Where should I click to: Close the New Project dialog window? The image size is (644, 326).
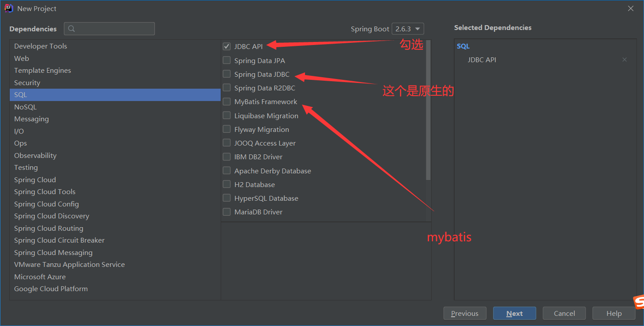pos(631,8)
